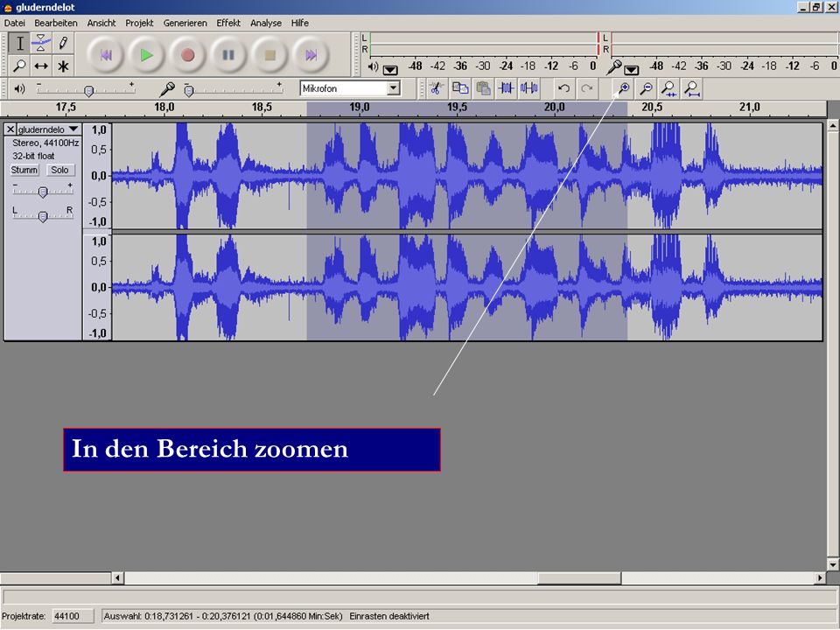Click the 19,0 mark on timeline ruler
The image size is (840, 630).
point(359,107)
